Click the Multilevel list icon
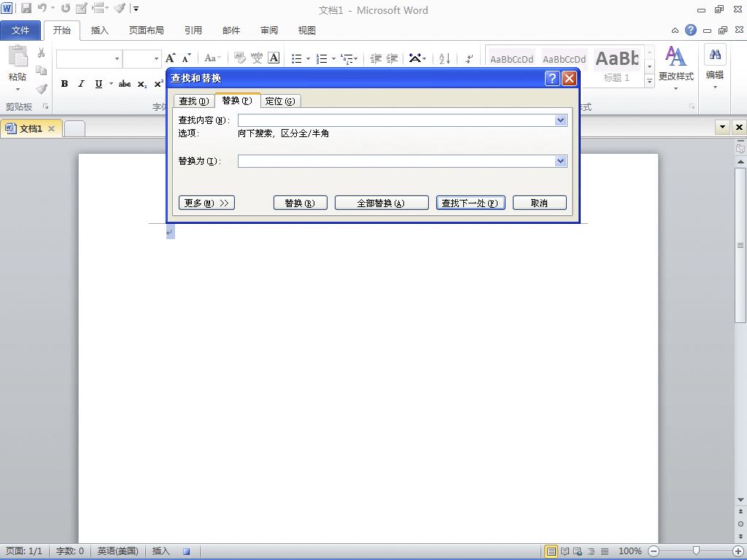 (347, 58)
